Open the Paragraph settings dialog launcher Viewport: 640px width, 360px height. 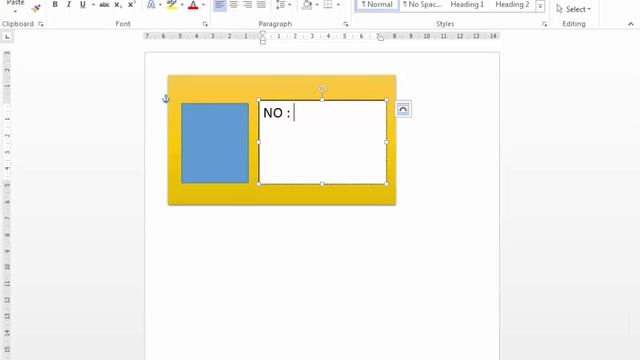346,24
